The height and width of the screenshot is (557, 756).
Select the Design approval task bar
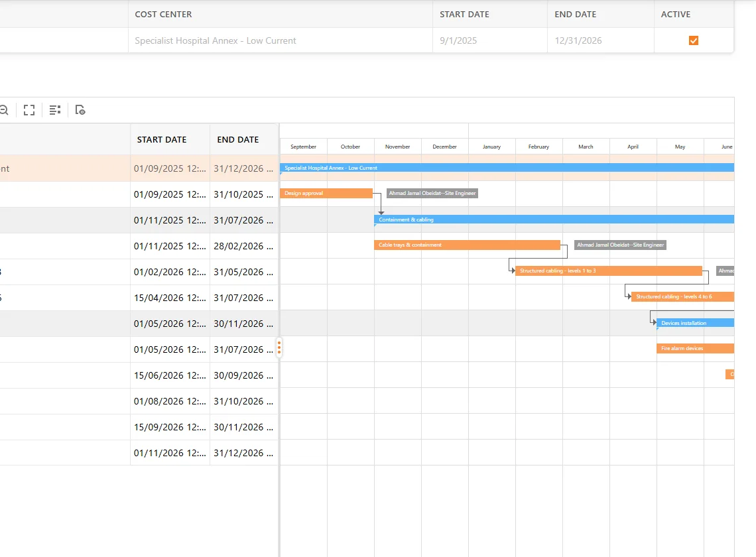(x=326, y=194)
